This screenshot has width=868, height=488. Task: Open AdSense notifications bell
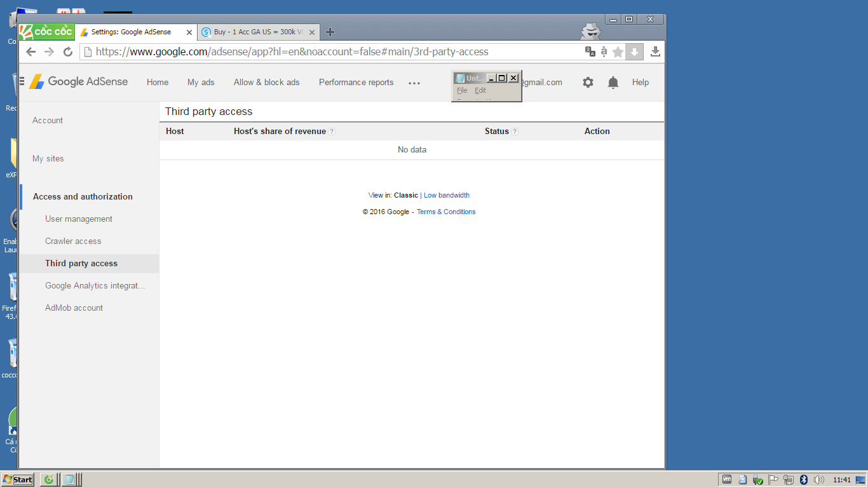tap(613, 83)
